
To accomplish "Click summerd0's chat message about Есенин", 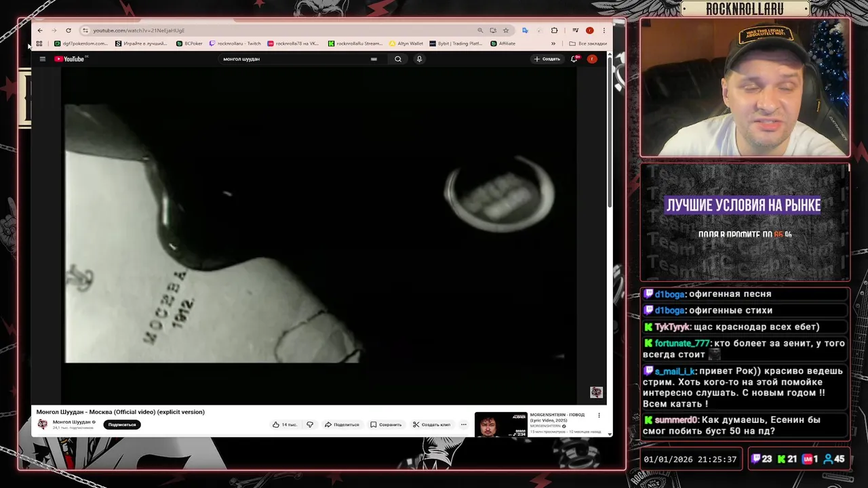I will coord(745,425).
